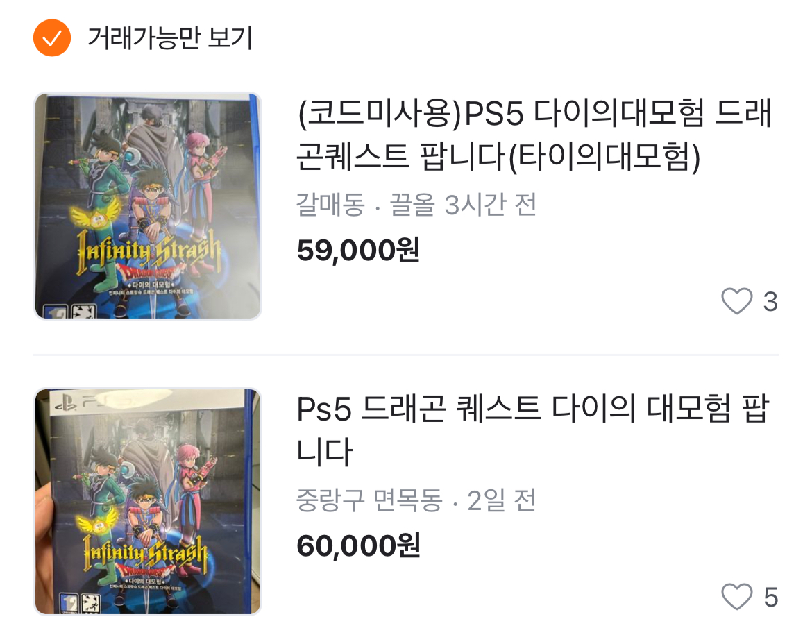This screenshot has width=812, height=644.
Task: Open the first listing's game cover thumbnail
Action: click(148, 206)
